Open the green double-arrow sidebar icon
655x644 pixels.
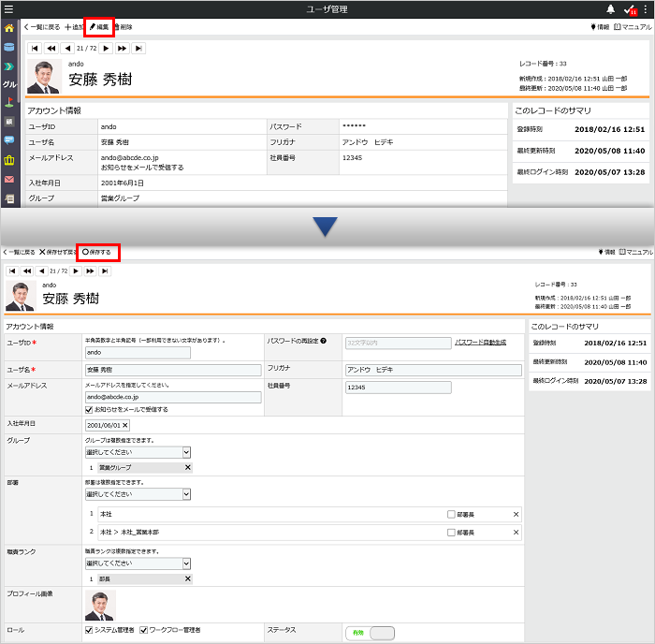pyautogui.click(x=9, y=66)
